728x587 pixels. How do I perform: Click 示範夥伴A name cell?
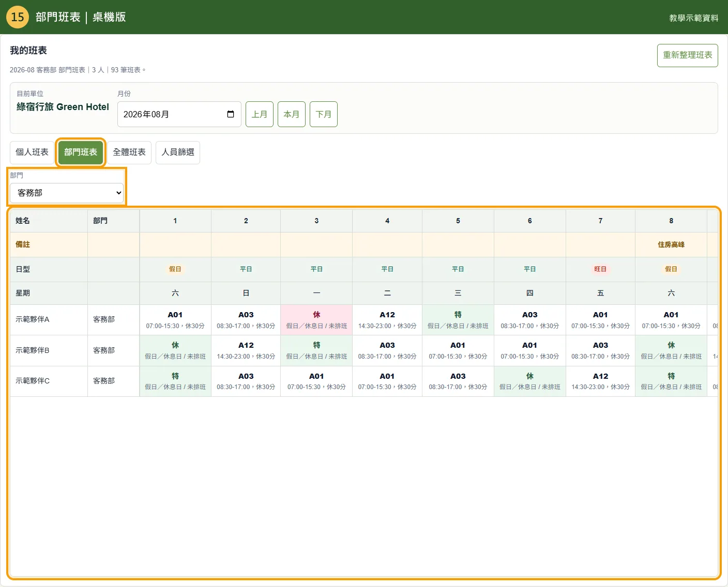49,320
